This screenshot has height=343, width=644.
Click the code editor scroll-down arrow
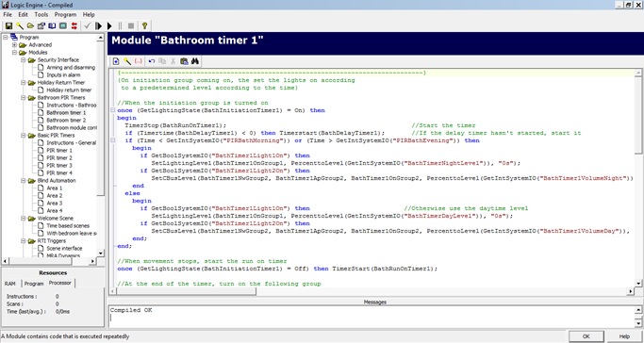pyautogui.click(x=637, y=283)
